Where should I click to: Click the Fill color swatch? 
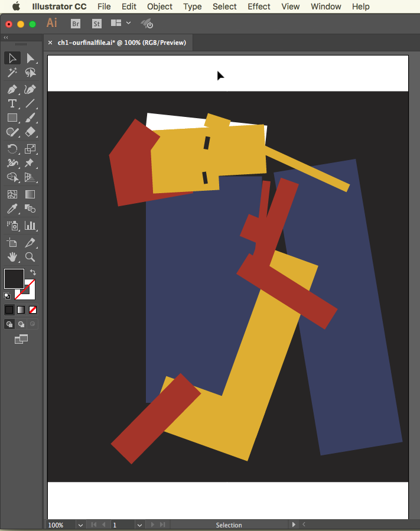pyautogui.click(x=14, y=279)
